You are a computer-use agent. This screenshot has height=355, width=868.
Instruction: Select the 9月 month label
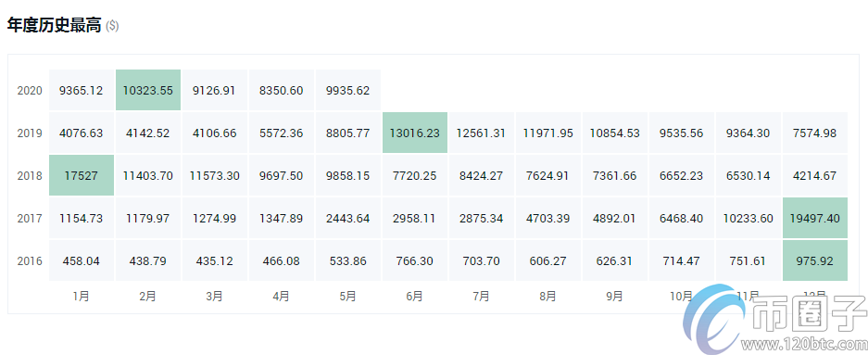click(614, 297)
